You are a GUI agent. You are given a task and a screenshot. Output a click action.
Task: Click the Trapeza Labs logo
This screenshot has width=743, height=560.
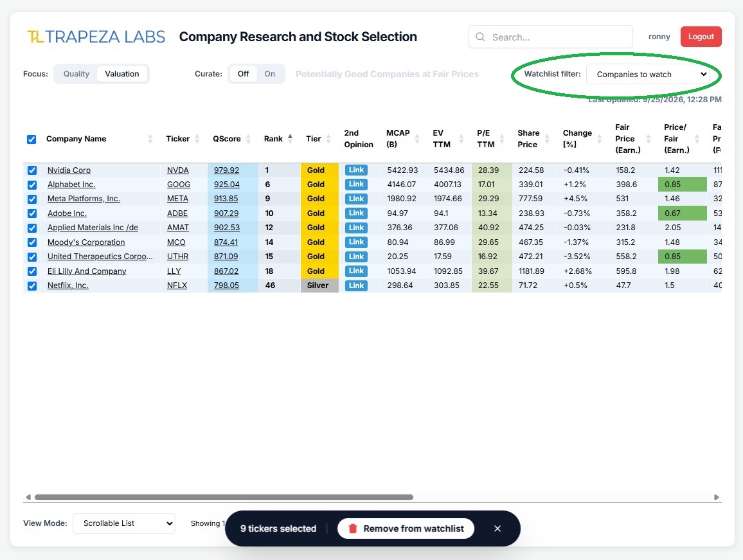[96, 37]
